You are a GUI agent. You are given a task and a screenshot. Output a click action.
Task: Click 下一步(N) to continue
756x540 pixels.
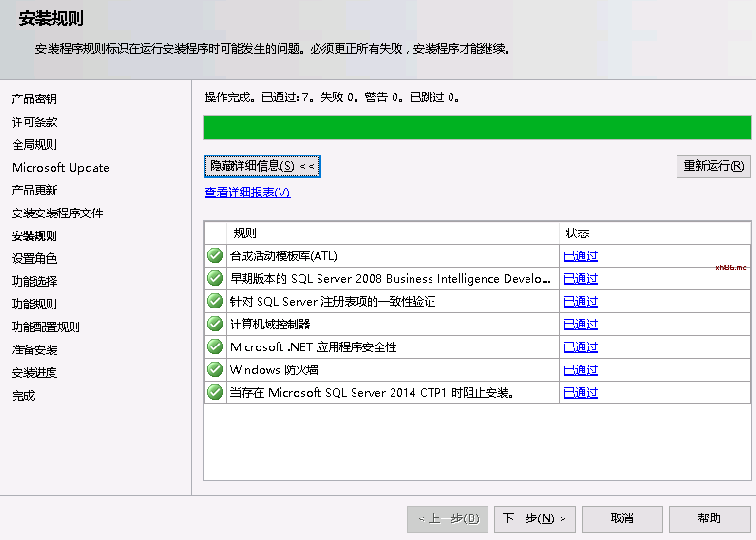click(534, 518)
